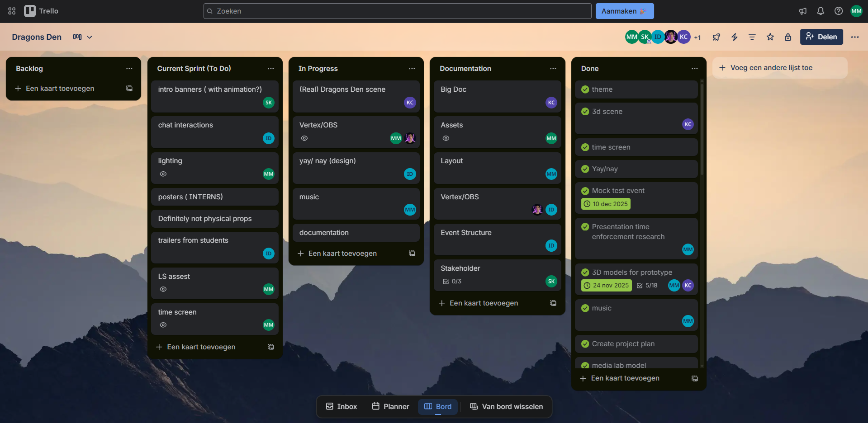Screen dimensions: 868x423
Task: Click the Trello home logo
Action: tap(41, 11)
